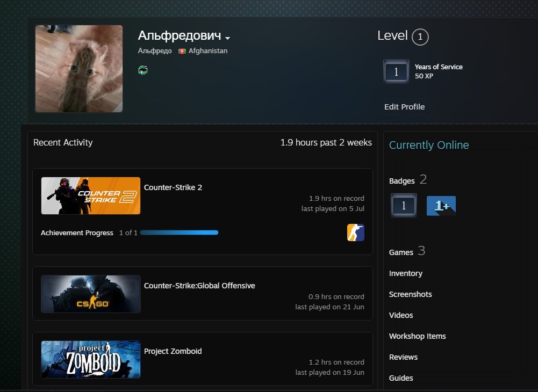The width and height of the screenshot is (538, 392).
Task: Click the Years of Service badge icon in header
Action: point(396,71)
